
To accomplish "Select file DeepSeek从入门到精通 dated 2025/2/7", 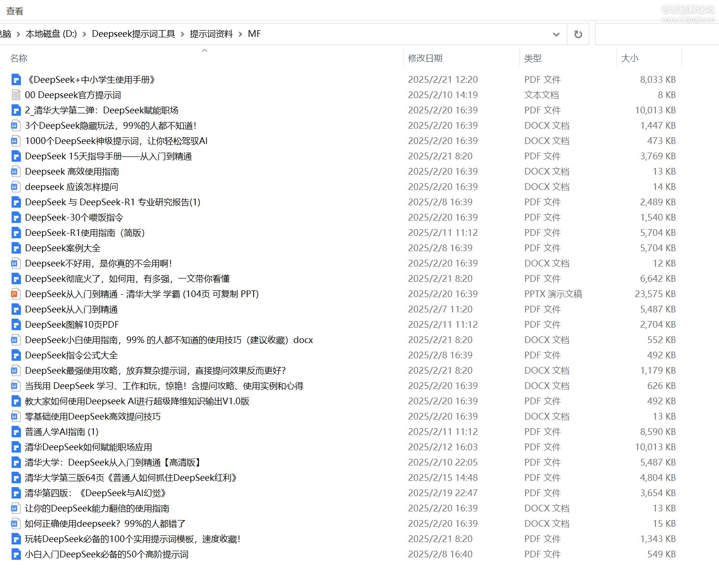I will (71, 309).
